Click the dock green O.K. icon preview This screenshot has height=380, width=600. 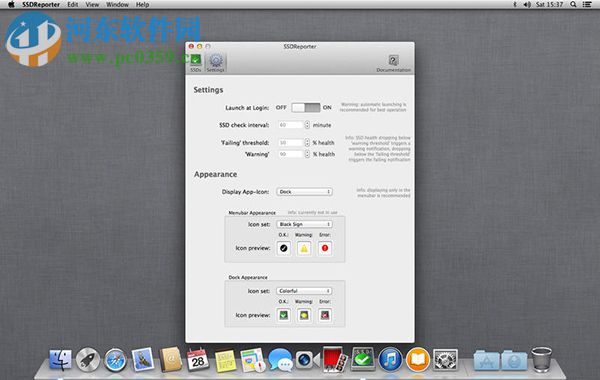click(284, 315)
